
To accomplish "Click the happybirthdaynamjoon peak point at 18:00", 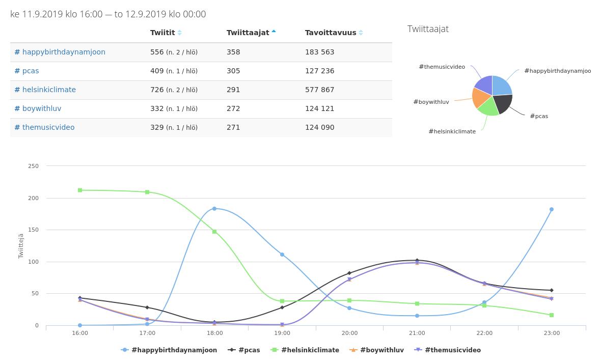I will 214,208.
